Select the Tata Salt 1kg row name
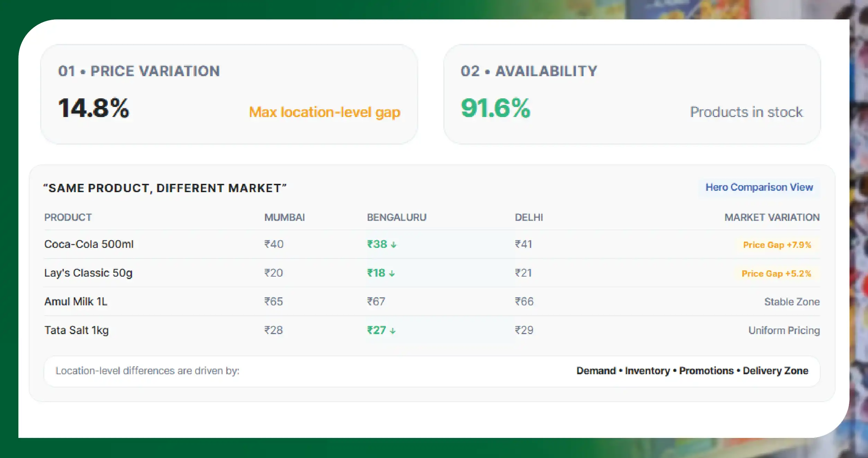868x458 pixels. click(x=77, y=330)
